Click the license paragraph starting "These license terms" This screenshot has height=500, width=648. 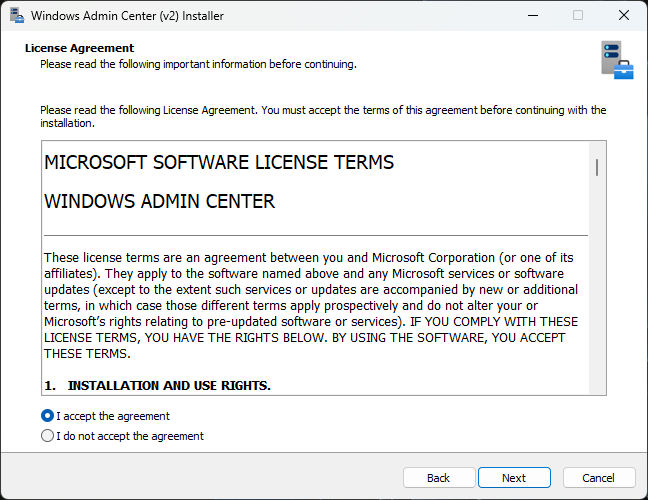311,305
